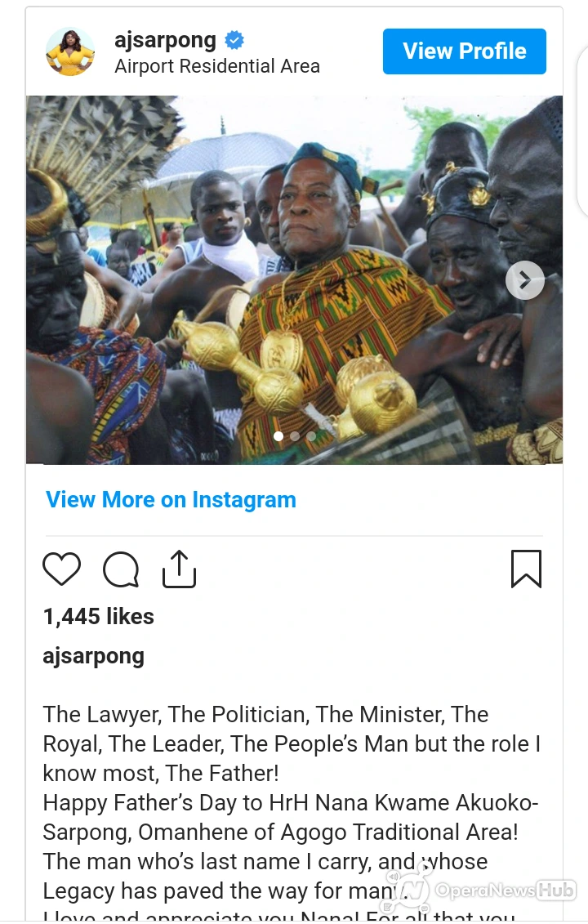588x924 pixels.
Task: Select the third carousel dot
Action: coord(310,436)
